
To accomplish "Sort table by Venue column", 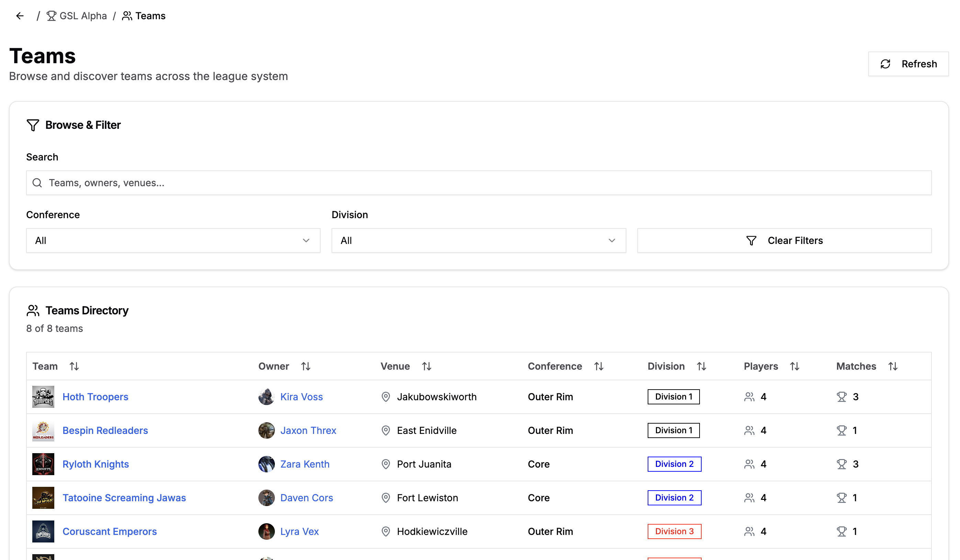I will 426,366.
